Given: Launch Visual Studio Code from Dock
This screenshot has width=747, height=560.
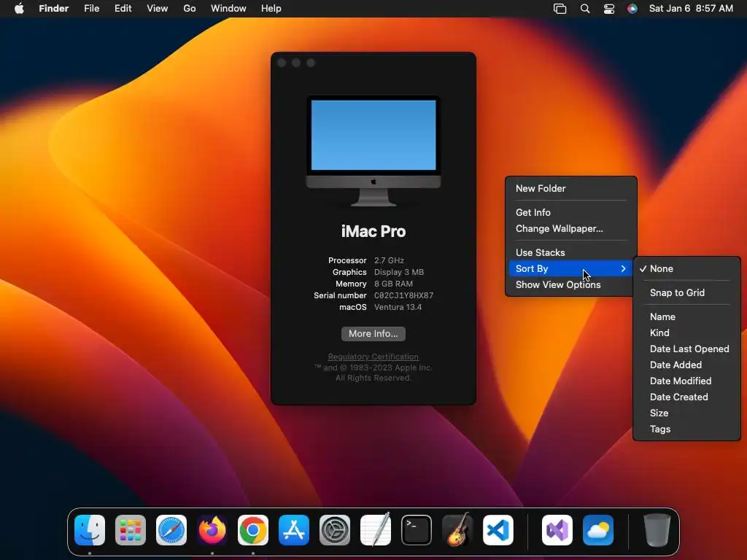Looking at the screenshot, I should point(498,530).
